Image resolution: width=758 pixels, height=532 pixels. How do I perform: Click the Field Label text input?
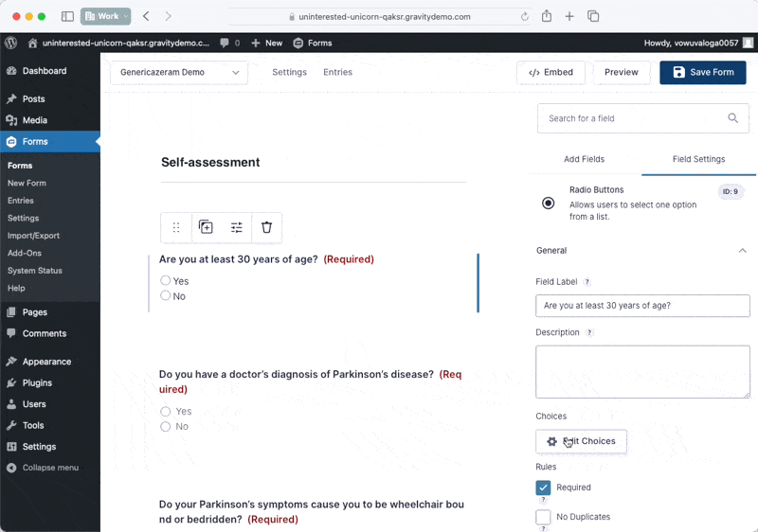point(642,306)
